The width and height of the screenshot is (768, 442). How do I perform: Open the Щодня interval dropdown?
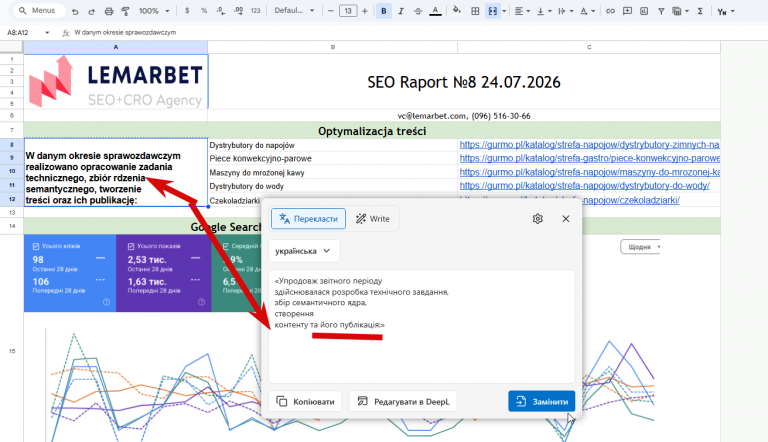point(641,246)
